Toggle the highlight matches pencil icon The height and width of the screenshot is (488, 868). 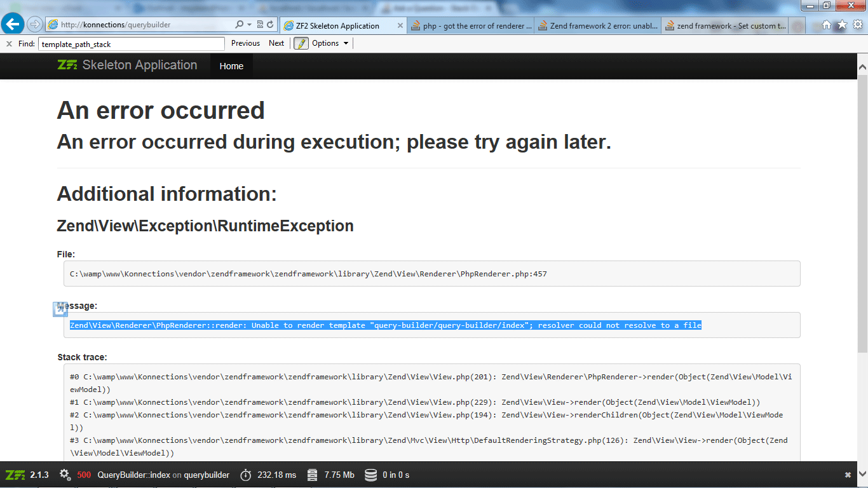tap(301, 43)
